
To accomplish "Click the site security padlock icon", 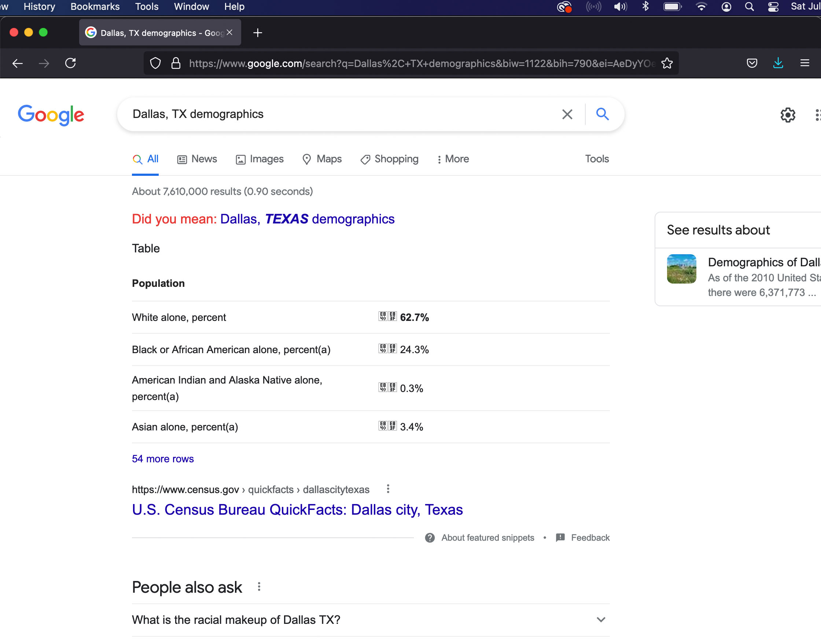I will pos(176,63).
